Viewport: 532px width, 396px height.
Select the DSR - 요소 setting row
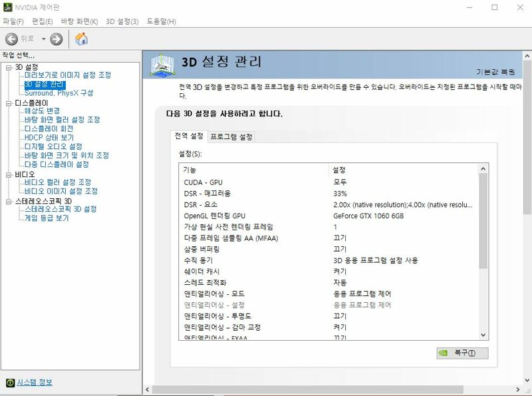(x=329, y=205)
